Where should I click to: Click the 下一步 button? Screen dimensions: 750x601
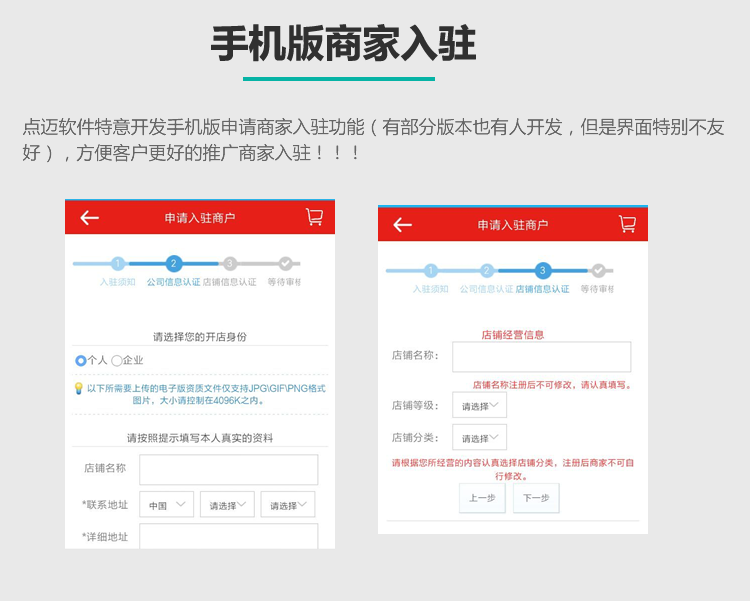tap(536, 498)
